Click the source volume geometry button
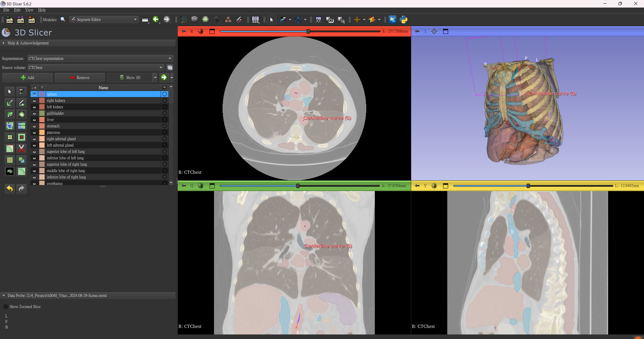 (x=170, y=68)
